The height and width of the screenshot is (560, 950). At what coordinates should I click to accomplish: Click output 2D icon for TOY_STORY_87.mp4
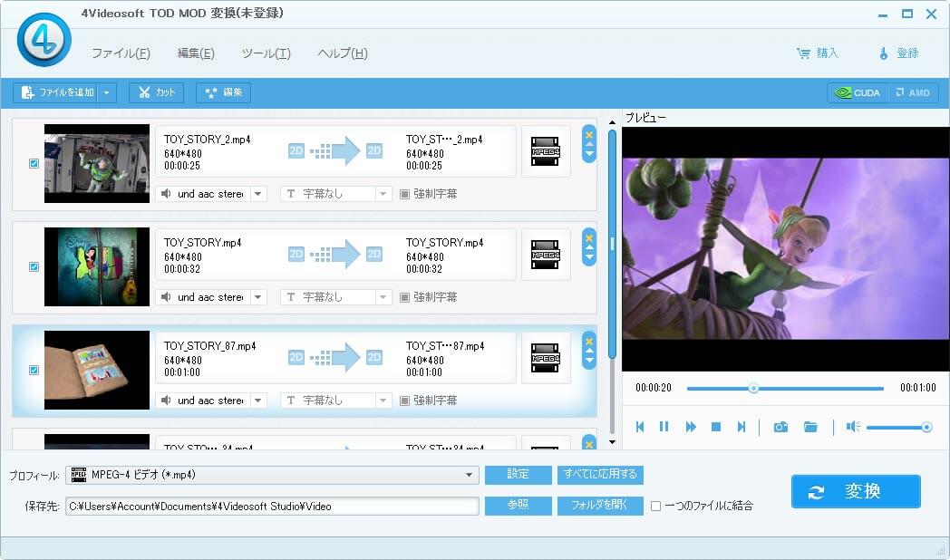[374, 357]
